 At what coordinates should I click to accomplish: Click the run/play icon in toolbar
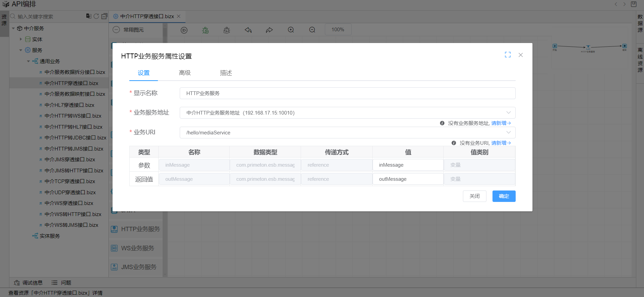coord(184,30)
